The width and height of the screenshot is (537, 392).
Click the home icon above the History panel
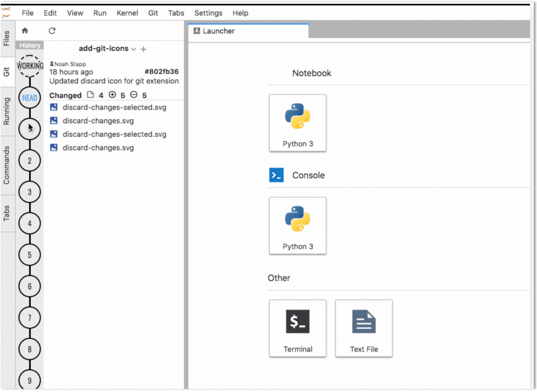tap(25, 31)
